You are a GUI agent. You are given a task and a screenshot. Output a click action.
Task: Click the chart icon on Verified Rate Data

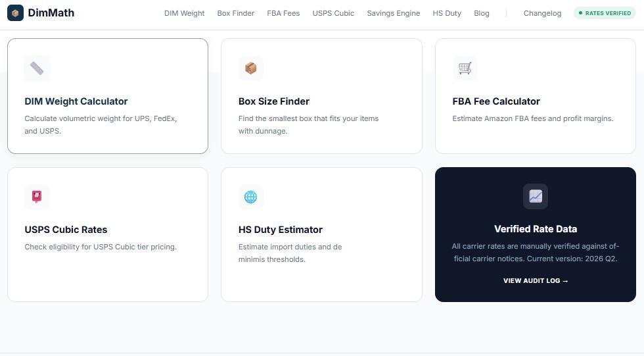pos(536,197)
